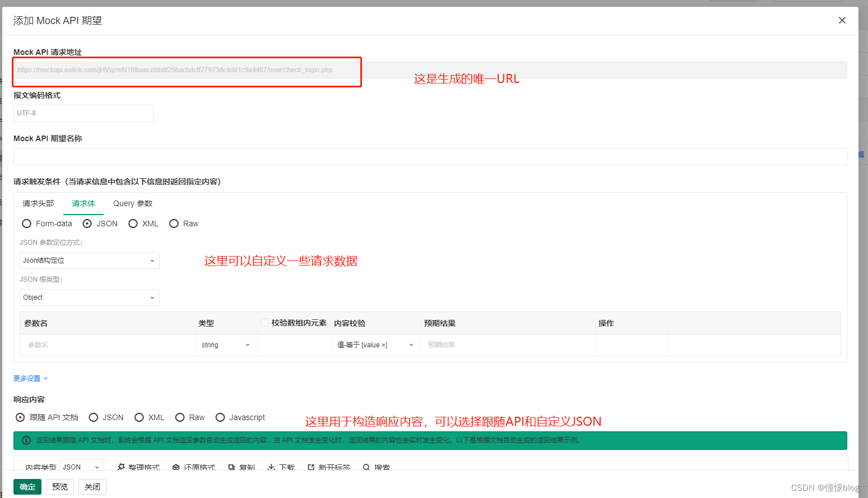The width and height of the screenshot is (868, 498).
Task: Switch to the Query 参数 tab
Action: coord(133,203)
